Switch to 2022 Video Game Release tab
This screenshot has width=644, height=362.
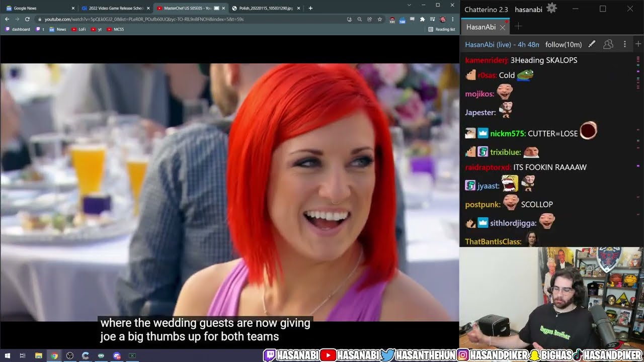116,8
